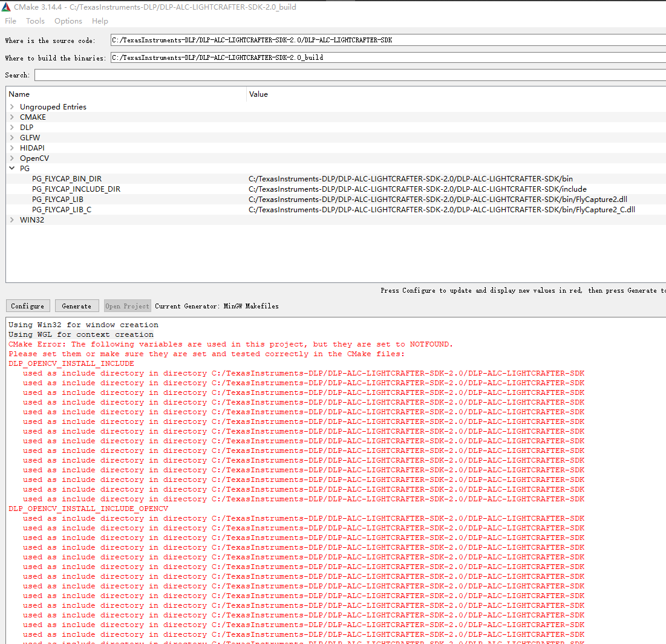Collapse the PG group
The width and height of the screenshot is (666, 644).
tap(12, 168)
